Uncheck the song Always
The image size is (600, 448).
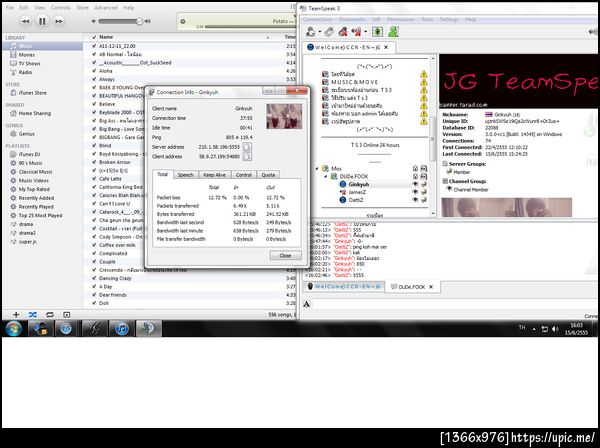tap(94, 79)
